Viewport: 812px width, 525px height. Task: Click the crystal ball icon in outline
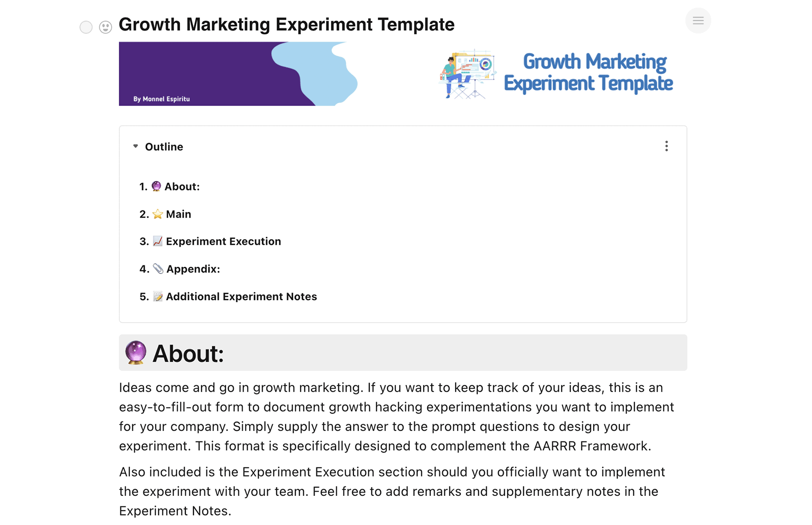(156, 186)
